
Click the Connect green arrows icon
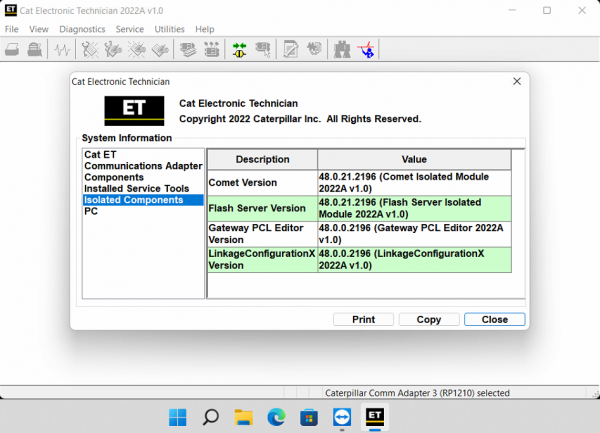tap(240, 49)
